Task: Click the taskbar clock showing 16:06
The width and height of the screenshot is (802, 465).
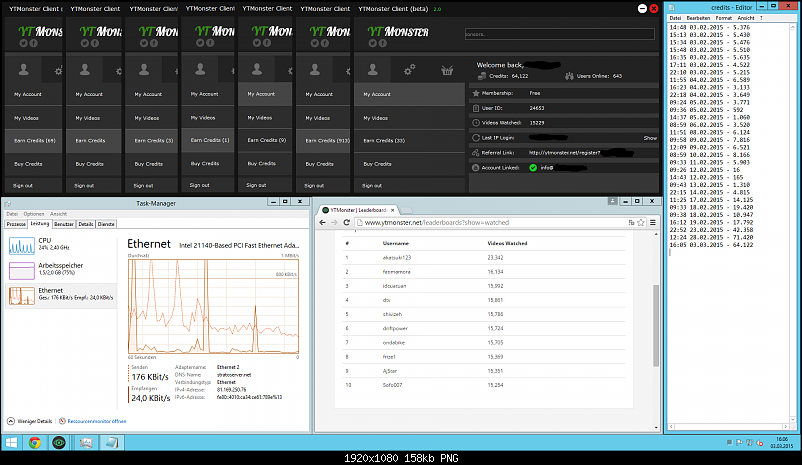Action: 782,442
